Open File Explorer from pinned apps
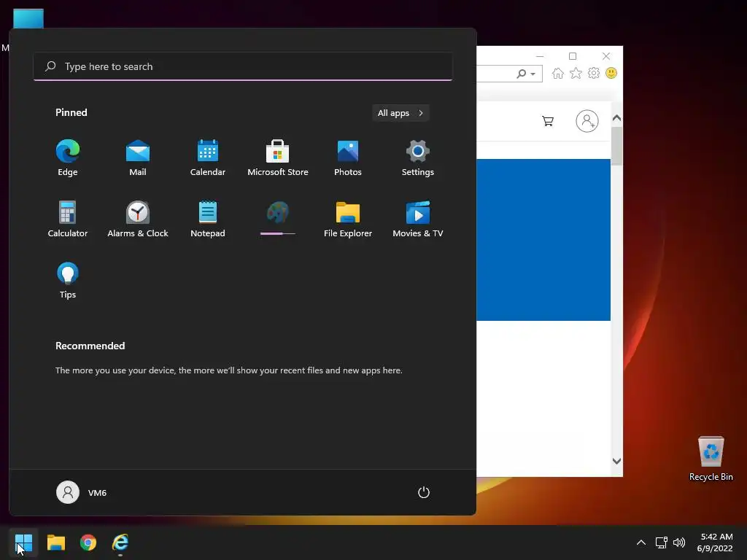747x560 pixels. click(348, 219)
